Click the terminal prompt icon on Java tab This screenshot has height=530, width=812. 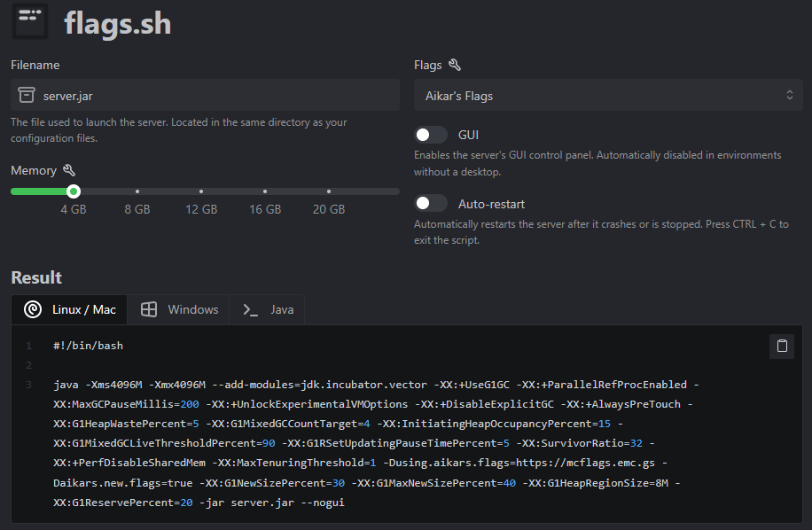click(x=251, y=310)
